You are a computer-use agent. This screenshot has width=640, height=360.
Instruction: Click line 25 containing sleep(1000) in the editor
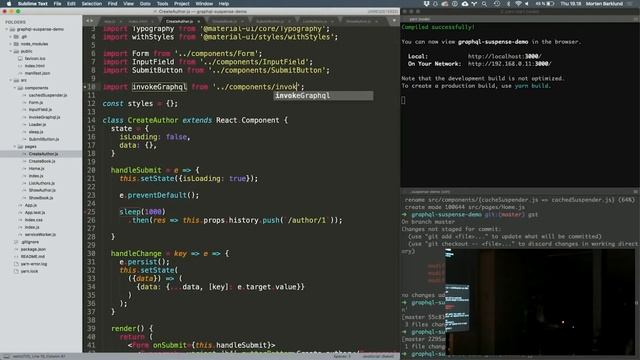coord(142,212)
